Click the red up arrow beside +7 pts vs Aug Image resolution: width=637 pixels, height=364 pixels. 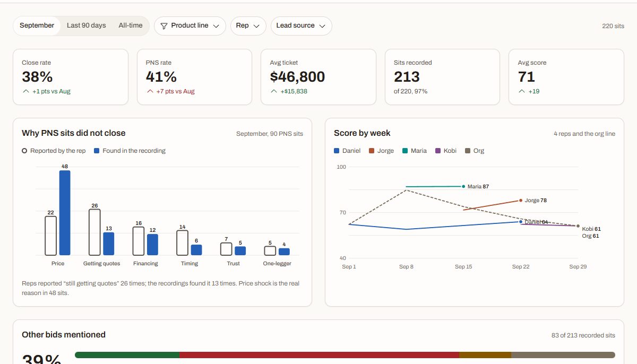(x=150, y=91)
